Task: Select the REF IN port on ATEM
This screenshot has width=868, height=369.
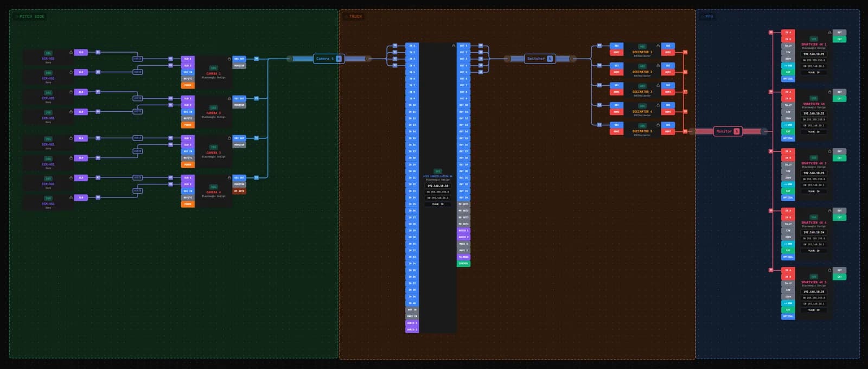Action: click(x=412, y=310)
